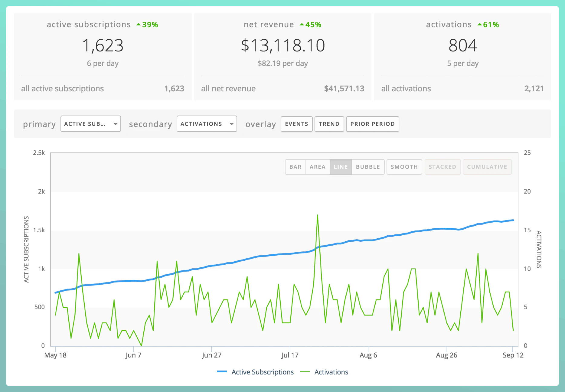Click the Aug 6 x-axis label
The image size is (565, 392).
pyautogui.click(x=368, y=355)
